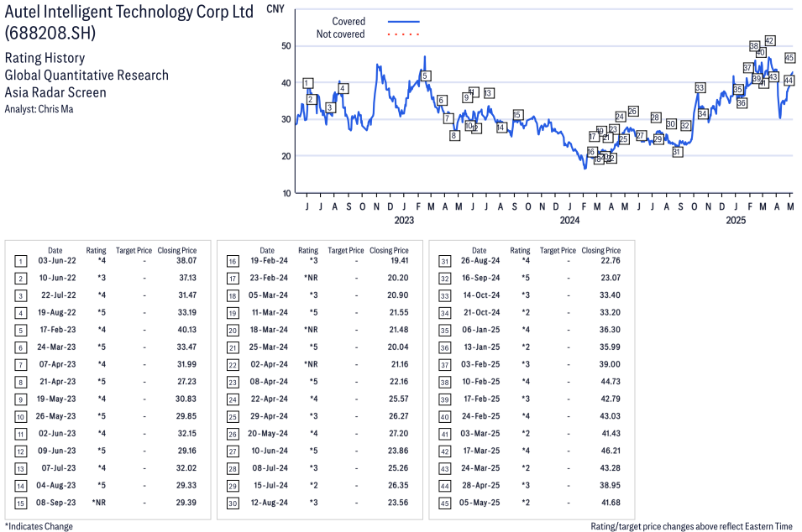Click the red dotted Not covered legend line
The height and width of the screenshot is (532, 802).
pos(404,34)
